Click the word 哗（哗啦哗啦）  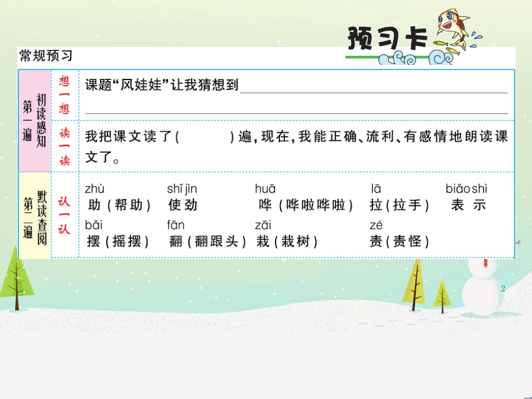(306, 205)
